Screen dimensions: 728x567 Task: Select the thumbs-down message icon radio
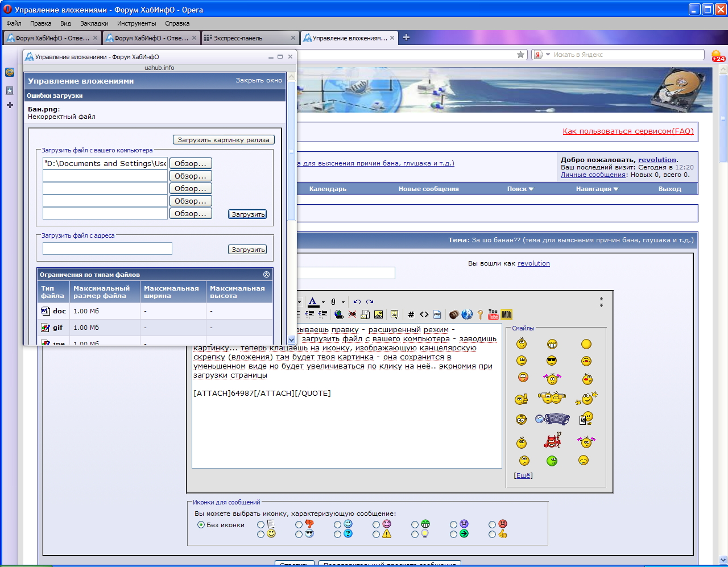pyautogui.click(x=299, y=524)
